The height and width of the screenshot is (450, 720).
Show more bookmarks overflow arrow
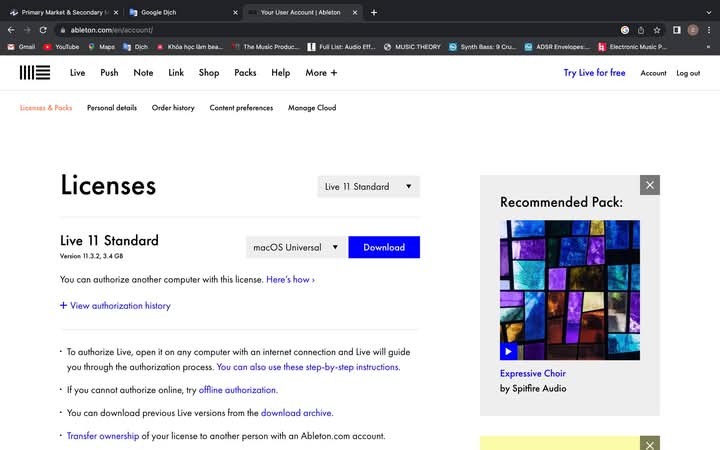708,47
